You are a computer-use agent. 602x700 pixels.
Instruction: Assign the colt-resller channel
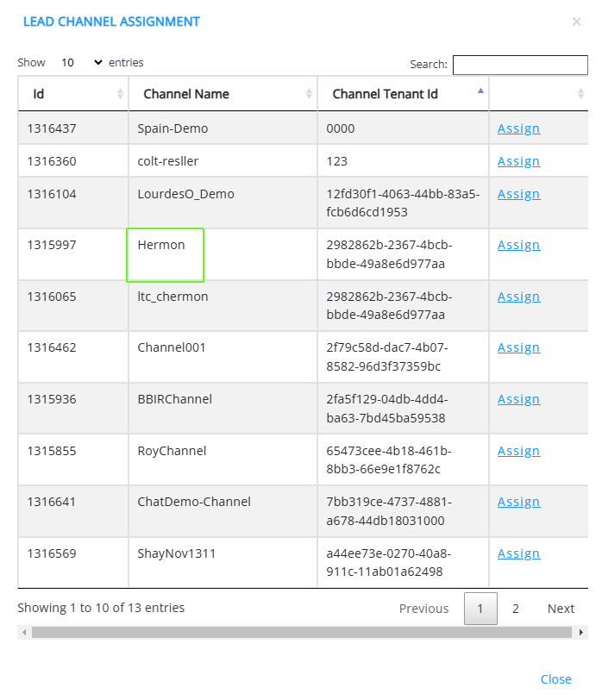[518, 161]
